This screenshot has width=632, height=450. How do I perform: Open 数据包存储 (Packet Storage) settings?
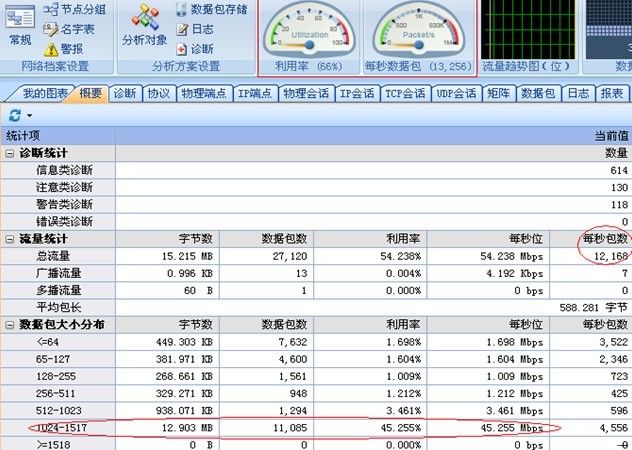tap(211, 9)
